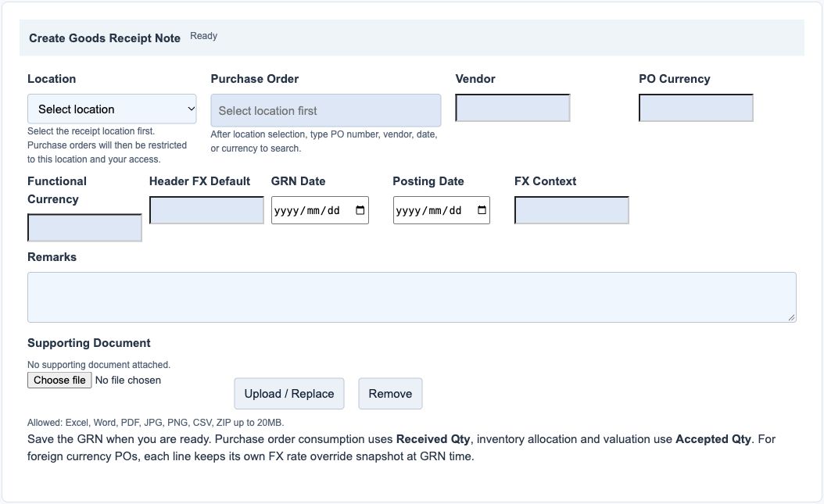Click the PO Currency field
This screenshot has height=504, width=824.
[697, 108]
